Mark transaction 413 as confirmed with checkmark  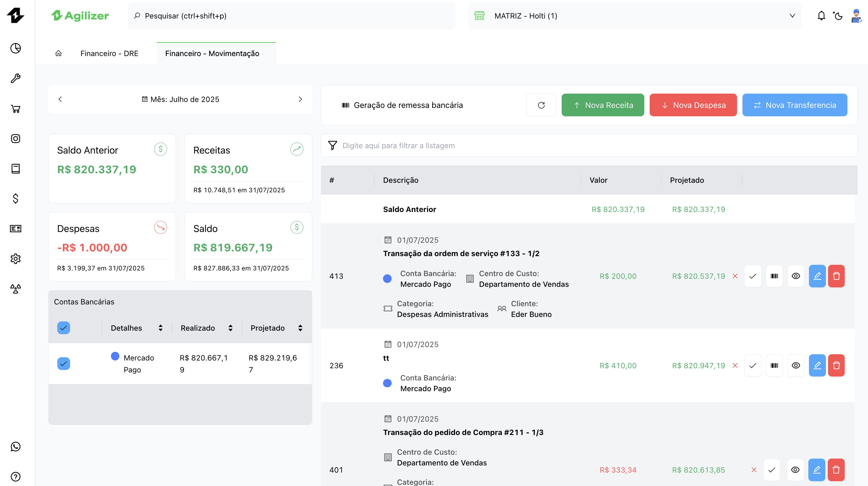click(753, 276)
